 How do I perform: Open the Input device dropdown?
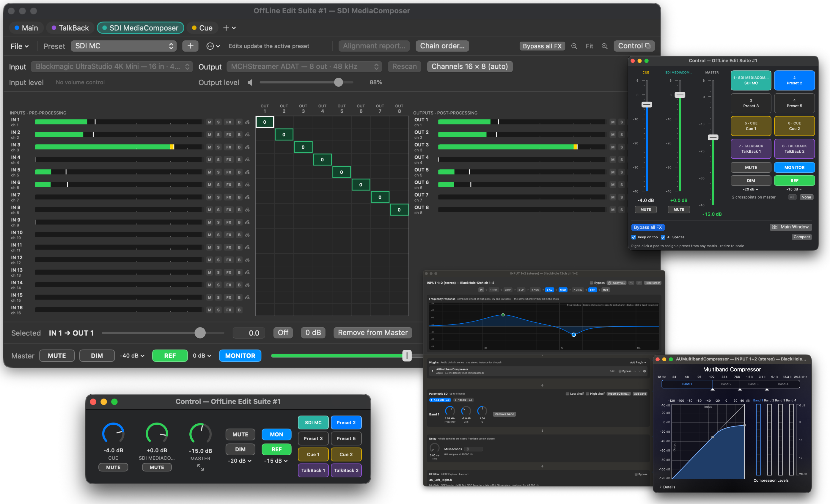click(112, 66)
